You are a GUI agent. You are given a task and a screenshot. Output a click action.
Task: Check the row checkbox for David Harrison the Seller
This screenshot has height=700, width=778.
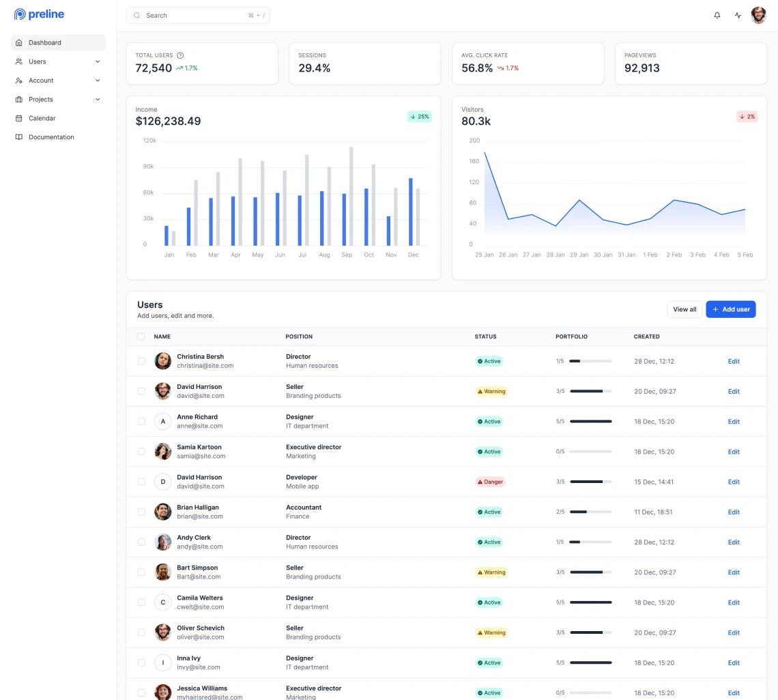(141, 391)
